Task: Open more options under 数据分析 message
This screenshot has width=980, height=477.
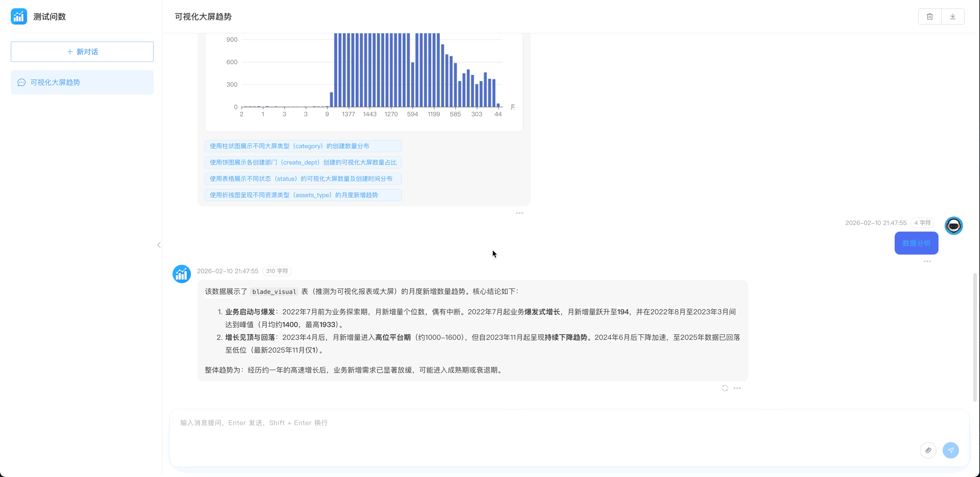Action: (927, 261)
